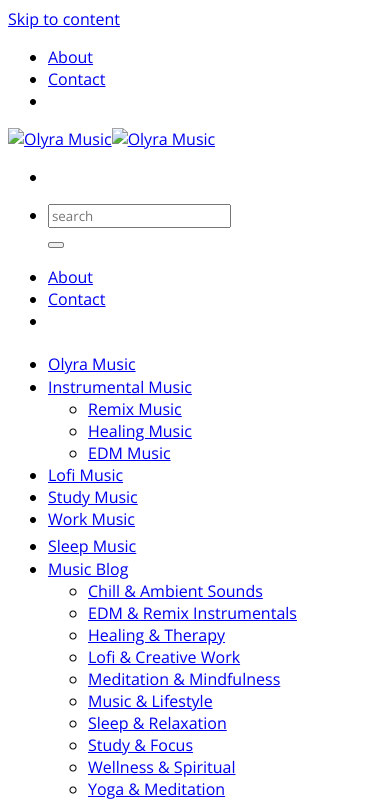Open the Sleep Music link

pyautogui.click(x=92, y=546)
